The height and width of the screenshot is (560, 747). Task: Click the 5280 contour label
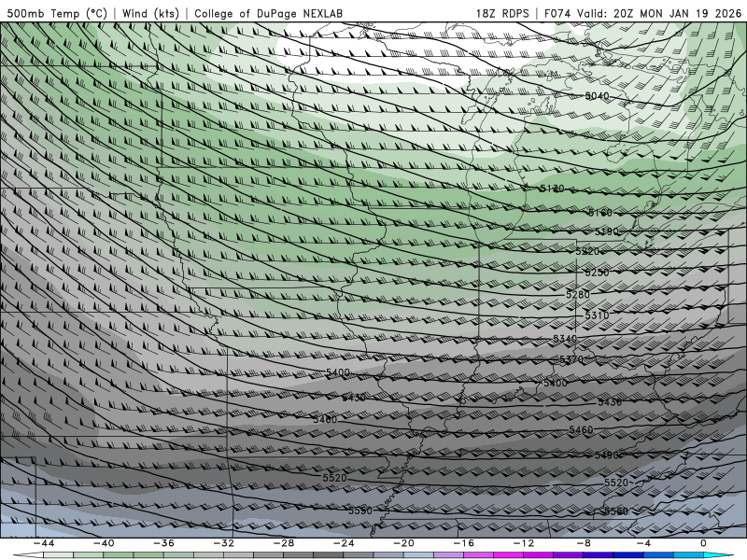point(578,295)
